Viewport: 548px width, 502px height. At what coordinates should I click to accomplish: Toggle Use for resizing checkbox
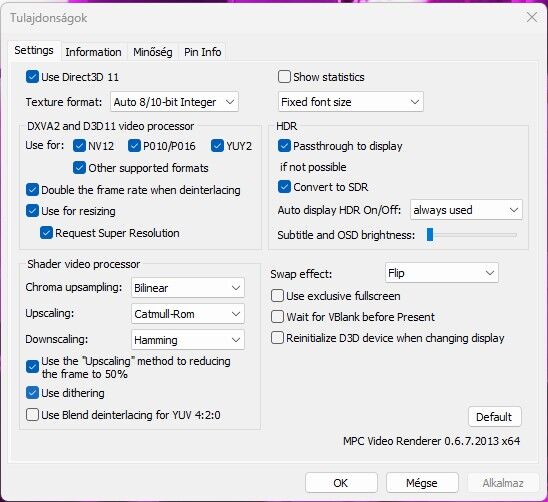pyautogui.click(x=32, y=211)
